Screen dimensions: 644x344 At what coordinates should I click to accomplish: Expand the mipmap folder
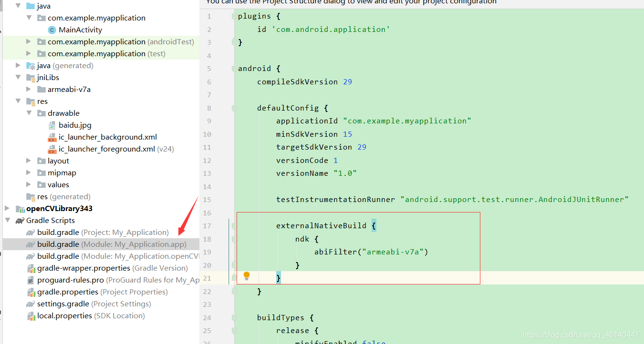[29, 172]
